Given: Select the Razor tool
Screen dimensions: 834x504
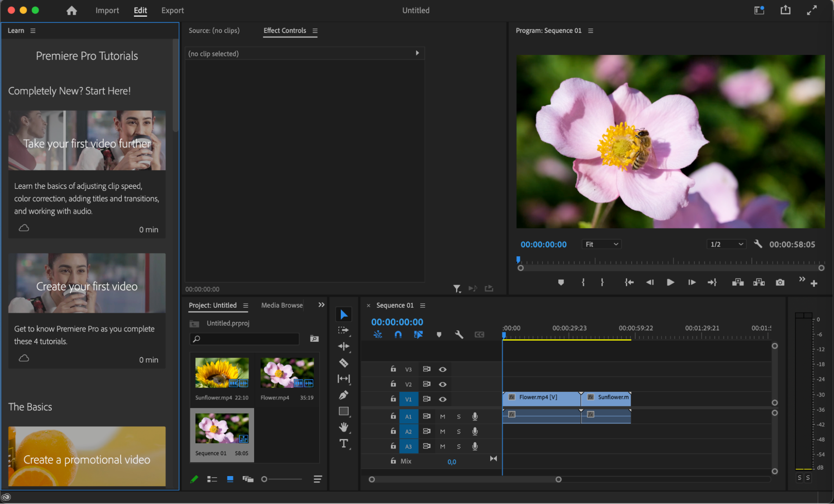Looking at the screenshot, I should tap(343, 363).
